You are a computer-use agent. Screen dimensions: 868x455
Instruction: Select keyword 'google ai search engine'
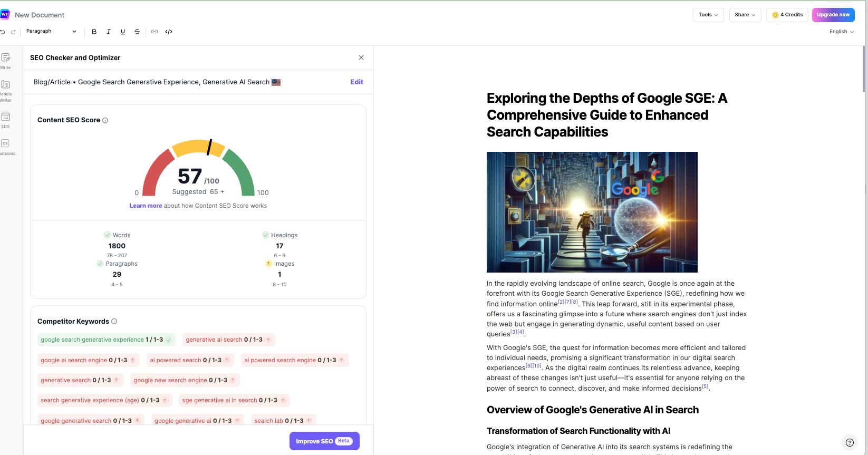(x=89, y=360)
